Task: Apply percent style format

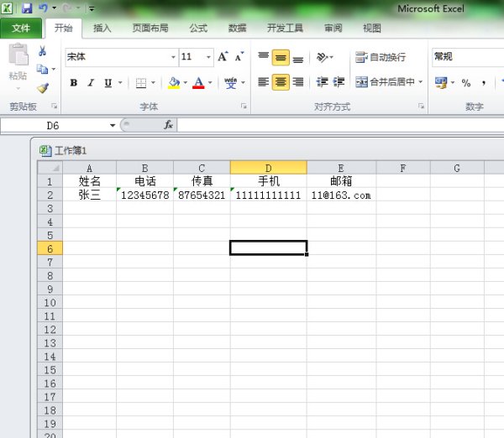Action: [466, 83]
